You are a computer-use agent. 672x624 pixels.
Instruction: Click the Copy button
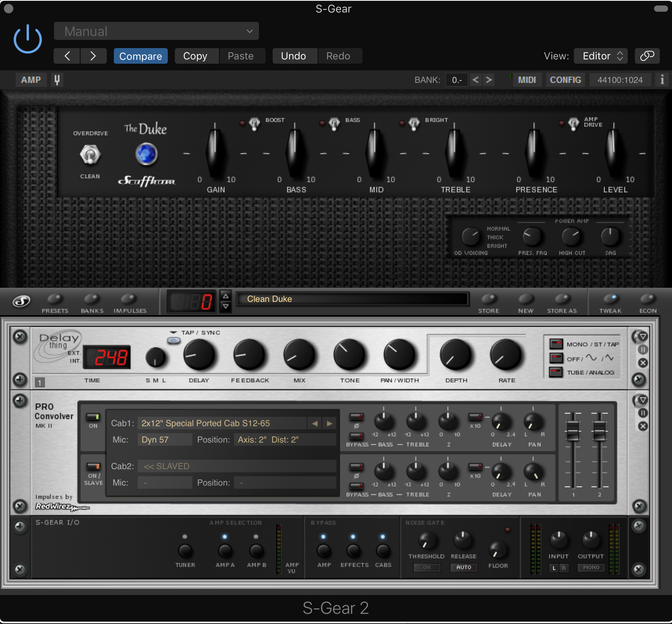(197, 56)
